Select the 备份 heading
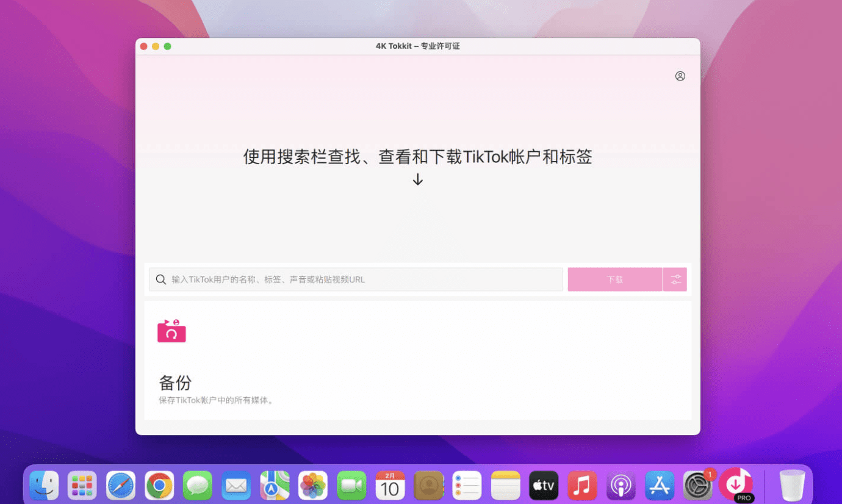842x504 pixels. click(175, 383)
